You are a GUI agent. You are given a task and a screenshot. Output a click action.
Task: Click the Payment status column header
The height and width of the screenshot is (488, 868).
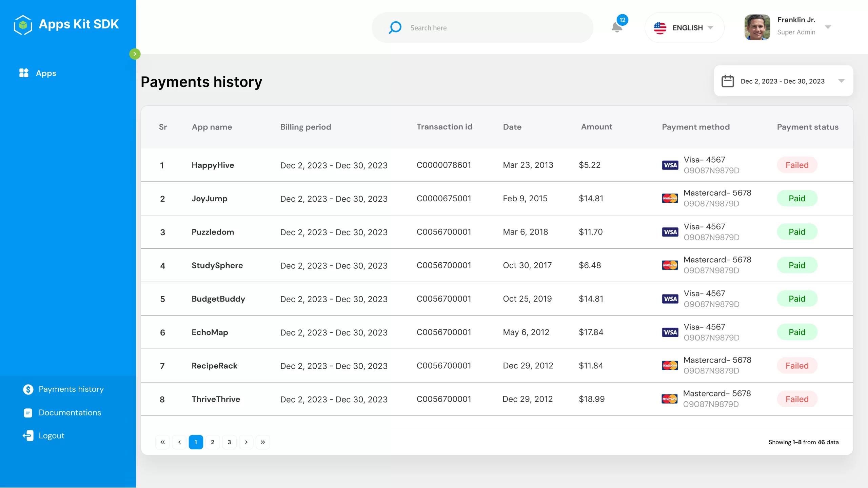point(808,127)
